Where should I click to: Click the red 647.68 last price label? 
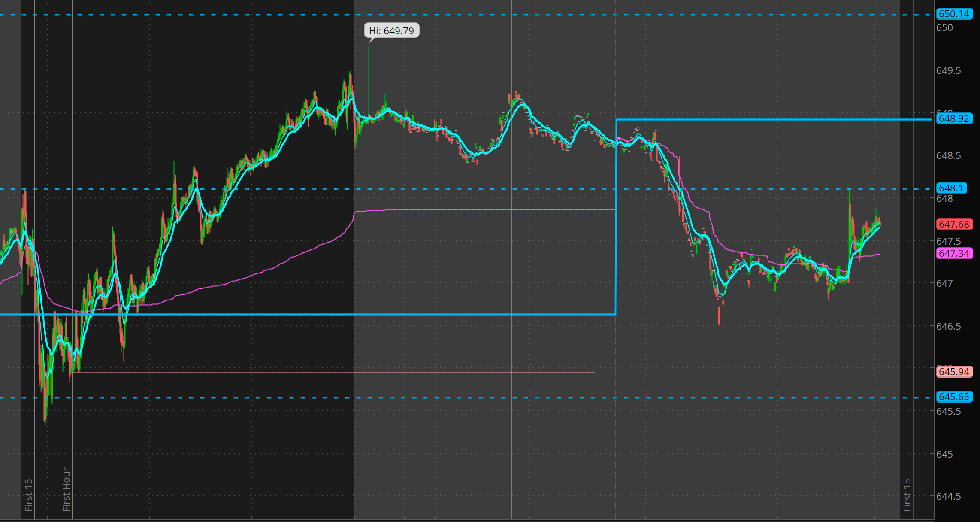click(954, 224)
